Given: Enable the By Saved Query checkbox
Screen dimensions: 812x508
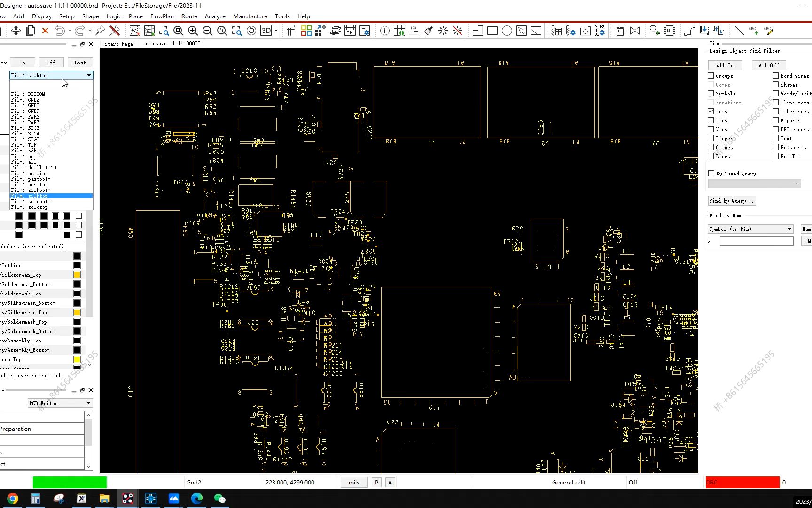Looking at the screenshot, I should (711, 174).
